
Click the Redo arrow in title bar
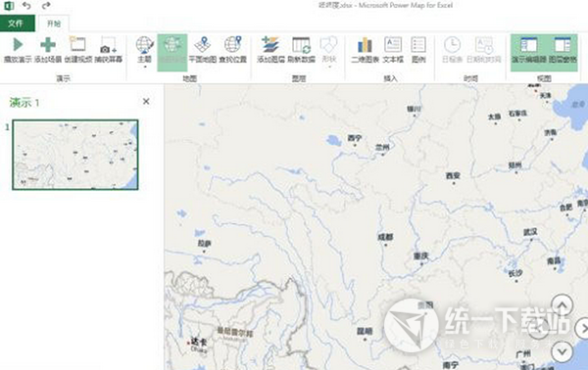pyautogui.click(x=46, y=5)
